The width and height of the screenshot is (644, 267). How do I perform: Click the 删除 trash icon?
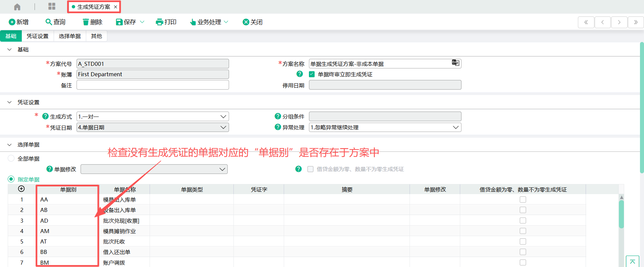pos(86,22)
